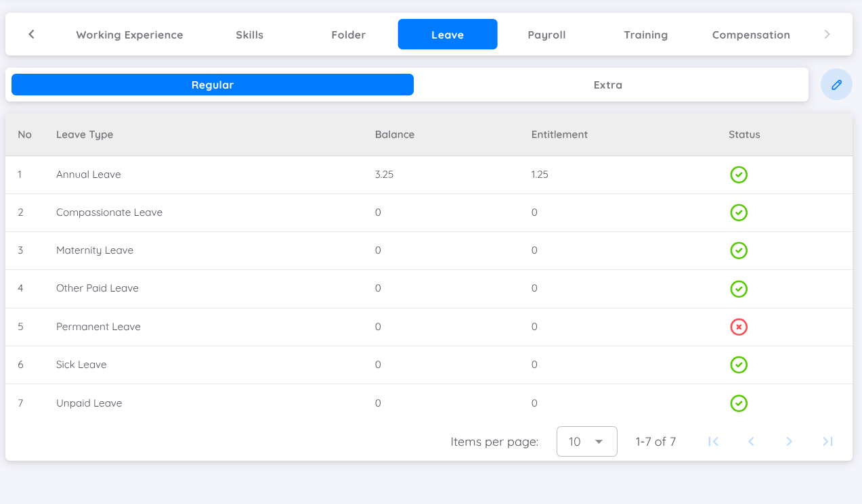Open the Working Experience section
862x504 pixels.
[129, 35]
